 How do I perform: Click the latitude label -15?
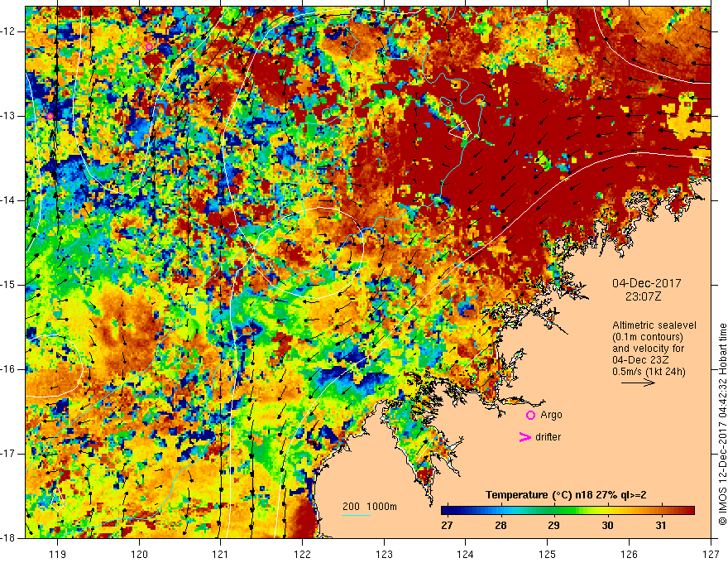pyautogui.click(x=9, y=285)
